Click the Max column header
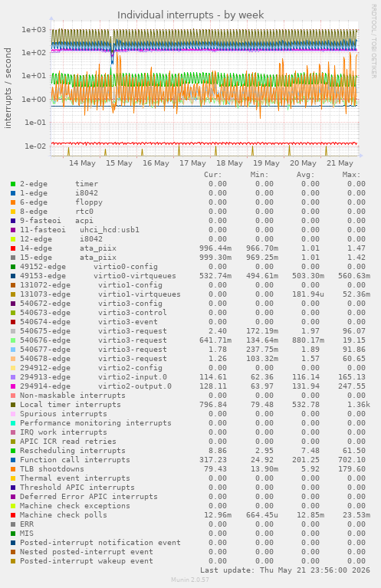This screenshot has width=381, height=588. tap(351, 175)
